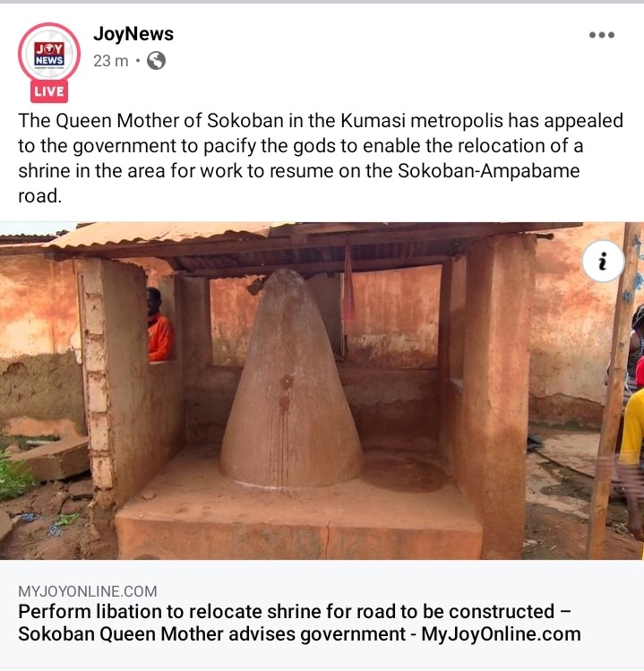Open the three-dot post options menu
Viewport: 644px width, 671px height.
(601, 35)
